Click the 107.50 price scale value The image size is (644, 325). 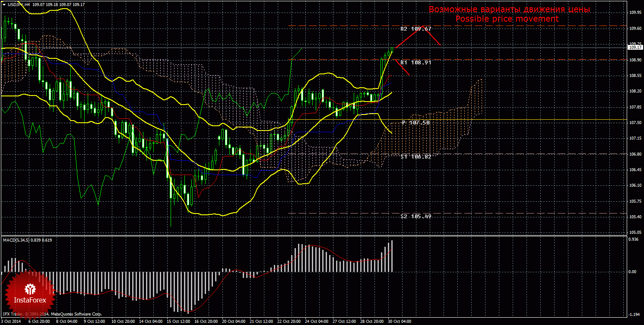(x=635, y=123)
